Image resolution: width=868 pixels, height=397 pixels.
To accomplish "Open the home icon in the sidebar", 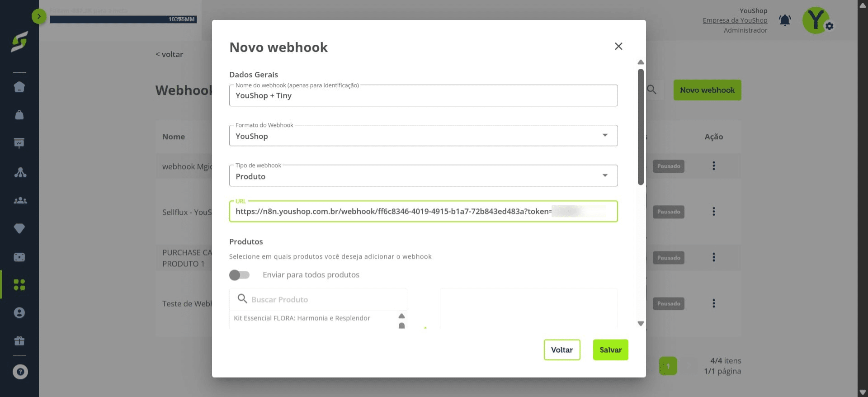I will coord(19,87).
